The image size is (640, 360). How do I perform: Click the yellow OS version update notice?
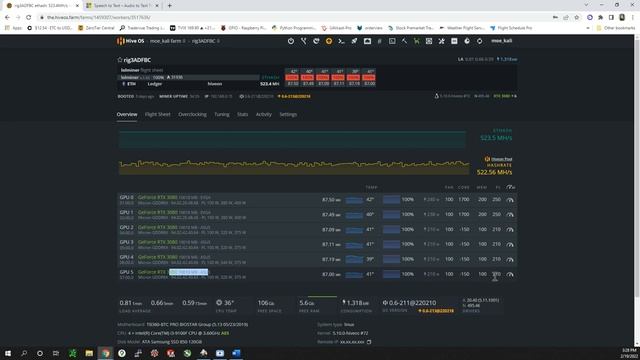coord(436,311)
